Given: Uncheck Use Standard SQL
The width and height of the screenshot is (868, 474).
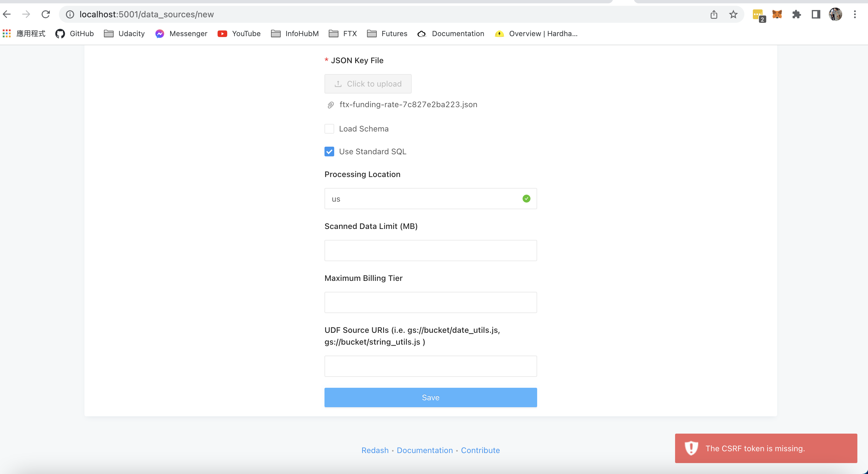Looking at the screenshot, I should point(329,151).
